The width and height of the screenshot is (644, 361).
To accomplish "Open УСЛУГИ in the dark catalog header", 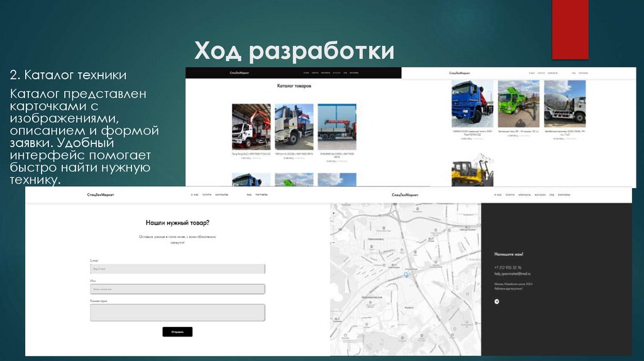I will click(315, 73).
